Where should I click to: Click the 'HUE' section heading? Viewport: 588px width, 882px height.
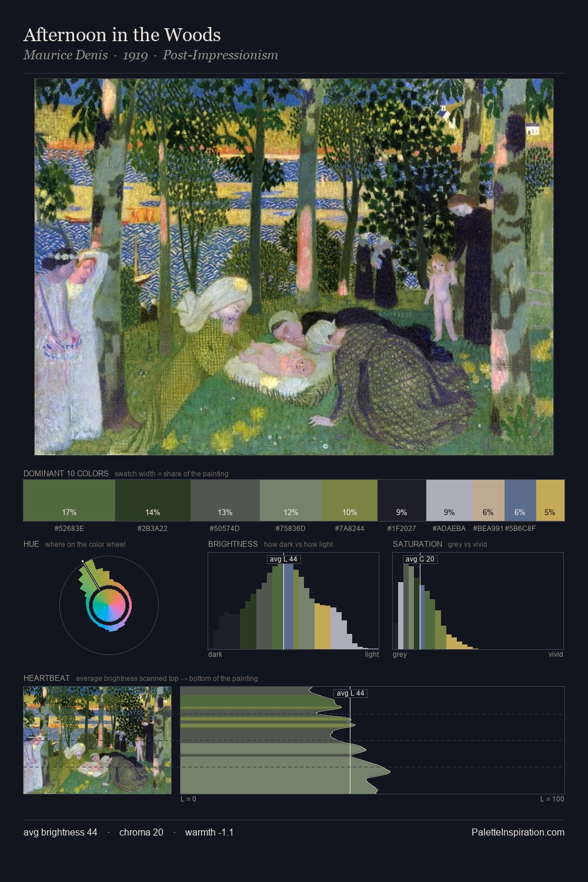[31, 544]
